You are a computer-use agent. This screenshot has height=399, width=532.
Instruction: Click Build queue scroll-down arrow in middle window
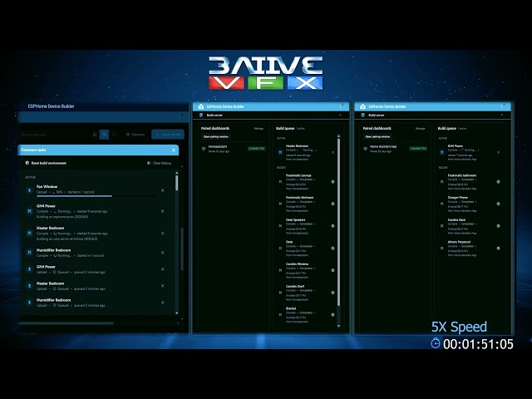(338, 326)
